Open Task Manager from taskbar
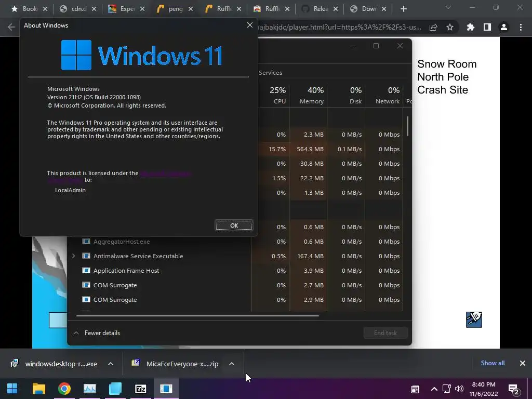Image resolution: width=532 pixels, height=399 pixels. pos(89,389)
